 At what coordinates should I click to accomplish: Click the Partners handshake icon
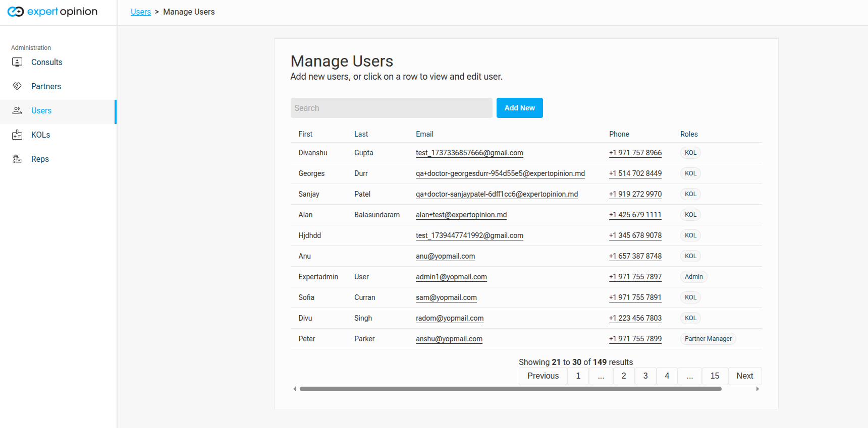[x=17, y=86]
